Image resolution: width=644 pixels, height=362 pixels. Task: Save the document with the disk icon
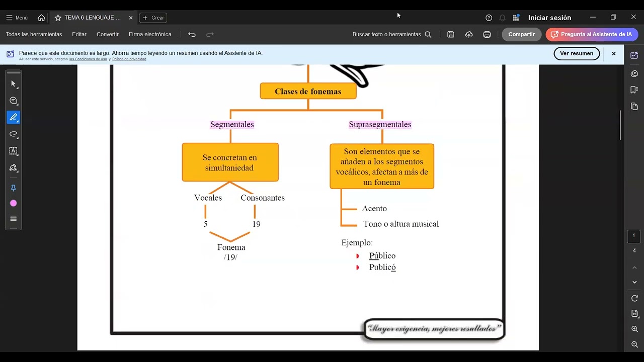pos(451,34)
